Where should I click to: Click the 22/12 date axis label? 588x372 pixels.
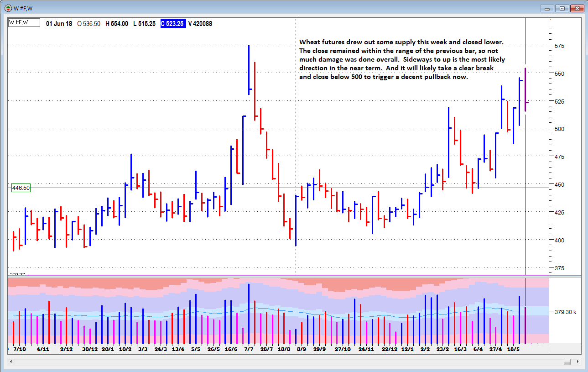tap(390, 349)
